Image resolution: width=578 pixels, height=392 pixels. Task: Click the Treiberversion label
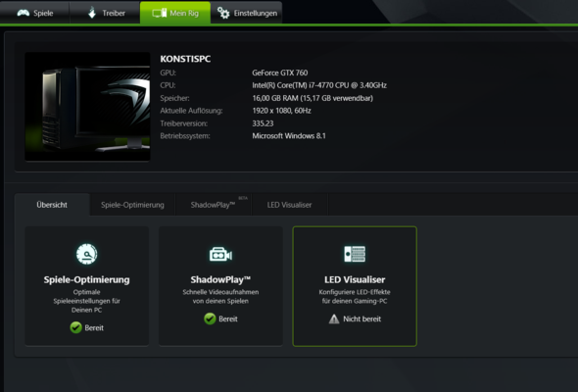pyautogui.click(x=184, y=123)
